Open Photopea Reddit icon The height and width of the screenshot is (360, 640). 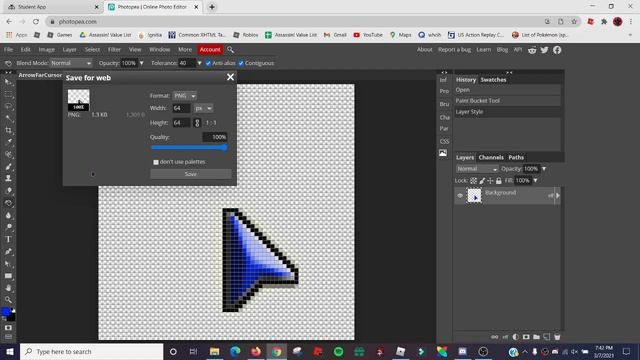[x=532, y=50]
